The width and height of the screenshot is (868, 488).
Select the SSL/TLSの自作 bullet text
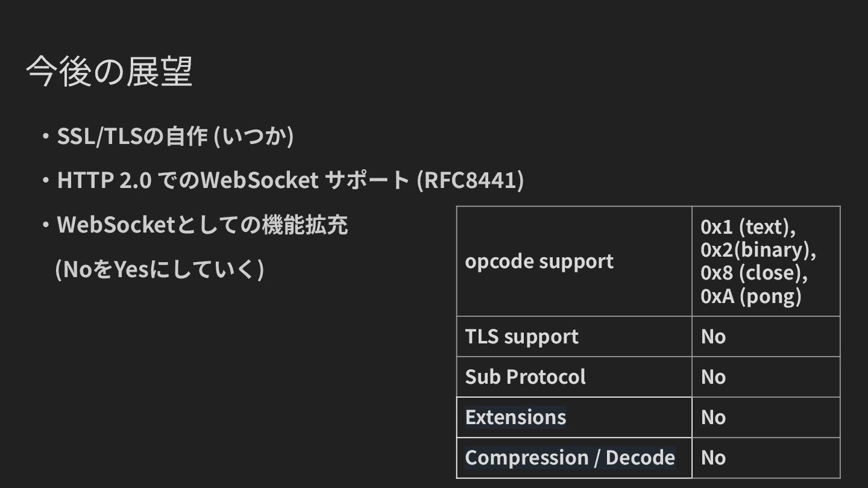pos(131,137)
